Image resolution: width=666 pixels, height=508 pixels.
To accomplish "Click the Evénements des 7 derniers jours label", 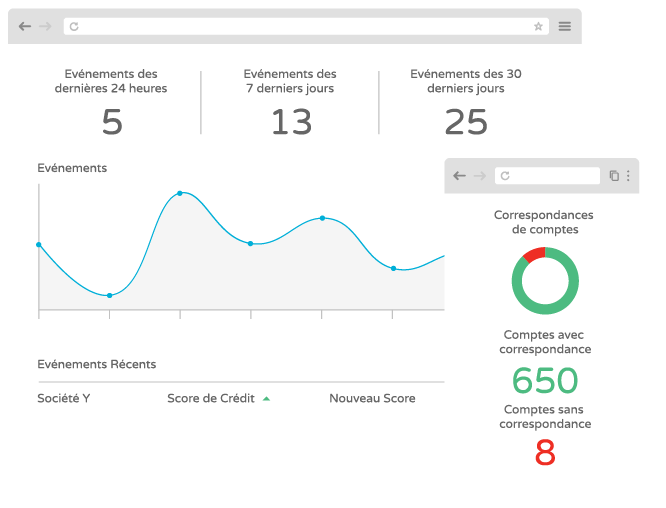I will pyautogui.click(x=290, y=81).
